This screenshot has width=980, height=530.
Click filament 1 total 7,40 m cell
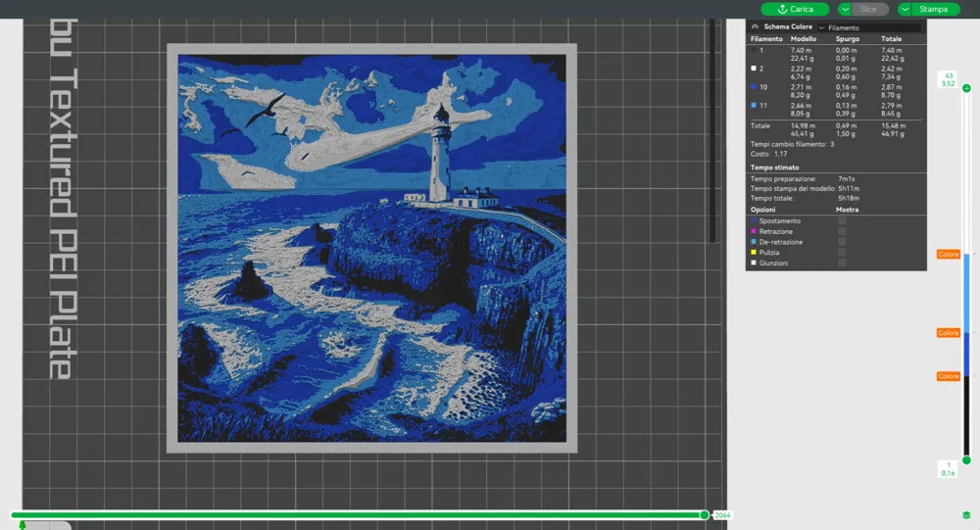pos(891,50)
